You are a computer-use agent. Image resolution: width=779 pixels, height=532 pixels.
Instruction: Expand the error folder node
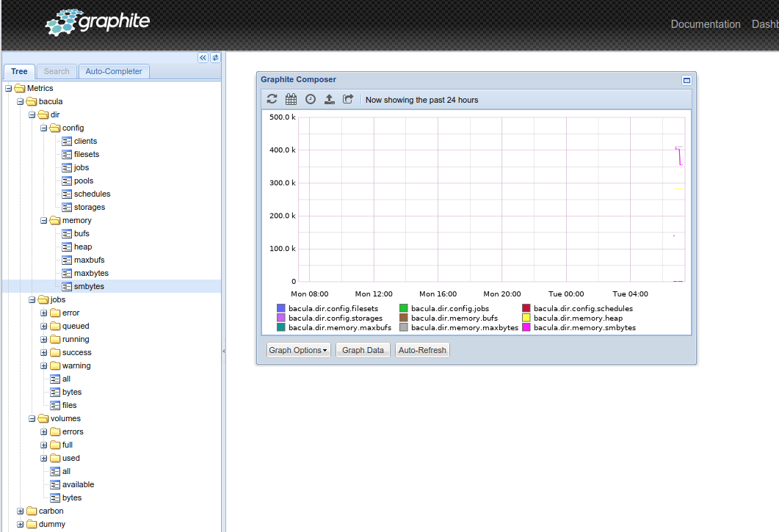pos(44,313)
